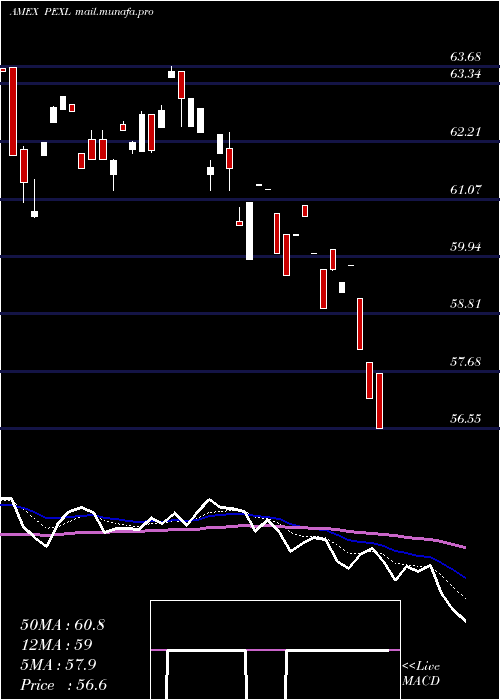
Task: Click the 12MA : 59 readout
Action: [x=56, y=645]
